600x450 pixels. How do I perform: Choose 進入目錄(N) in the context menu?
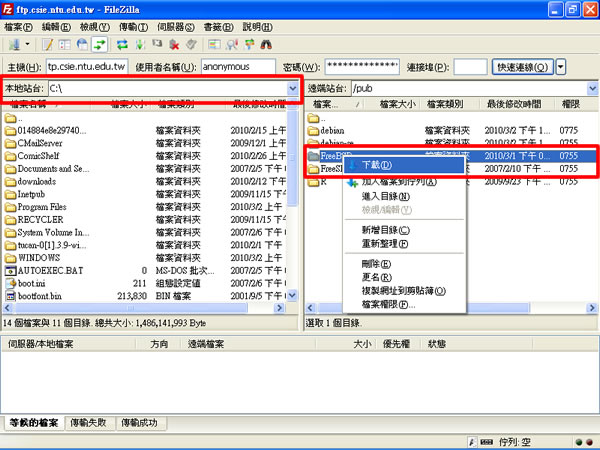pyautogui.click(x=404, y=196)
